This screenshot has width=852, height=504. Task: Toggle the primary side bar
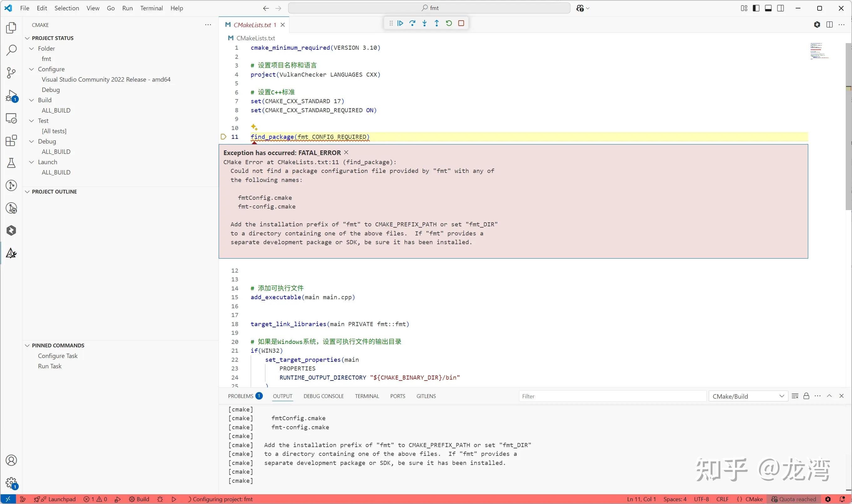coord(756,8)
